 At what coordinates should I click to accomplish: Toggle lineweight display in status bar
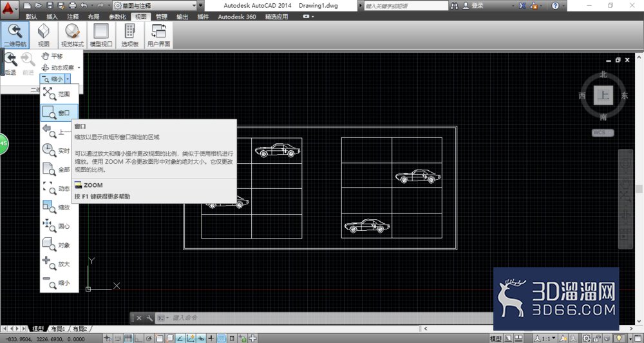(211, 338)
